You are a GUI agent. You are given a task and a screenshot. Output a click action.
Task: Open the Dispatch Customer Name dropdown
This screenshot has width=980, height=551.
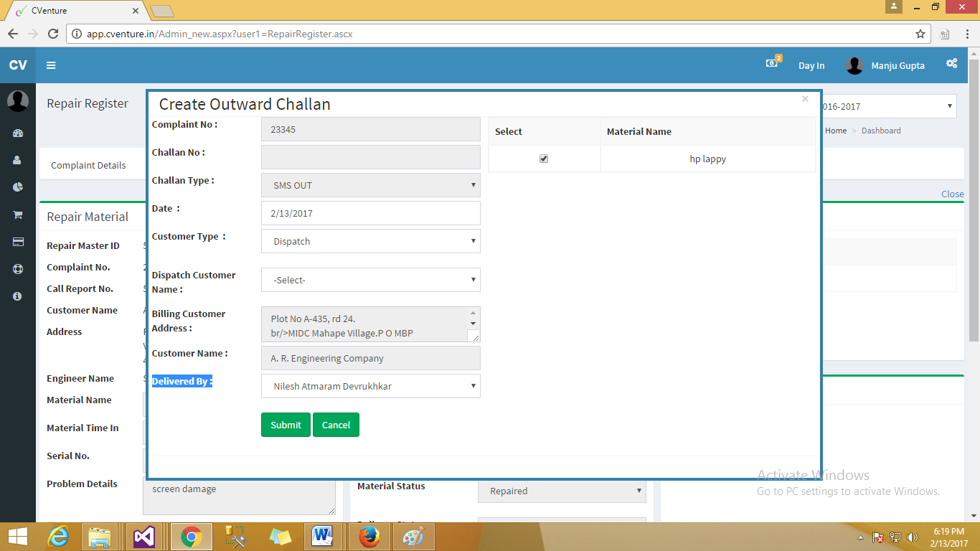point(371,280)
